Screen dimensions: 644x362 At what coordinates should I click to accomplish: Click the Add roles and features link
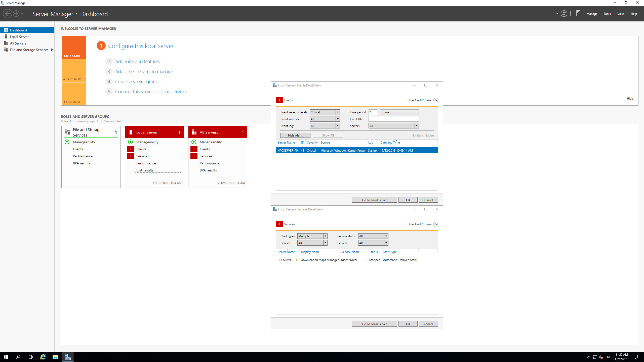[137, 61]
